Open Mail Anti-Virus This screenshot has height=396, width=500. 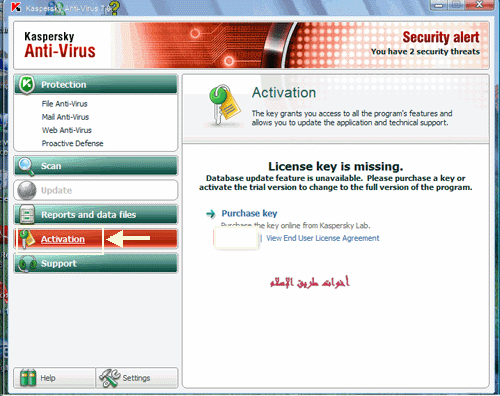[x=65, y=117]
